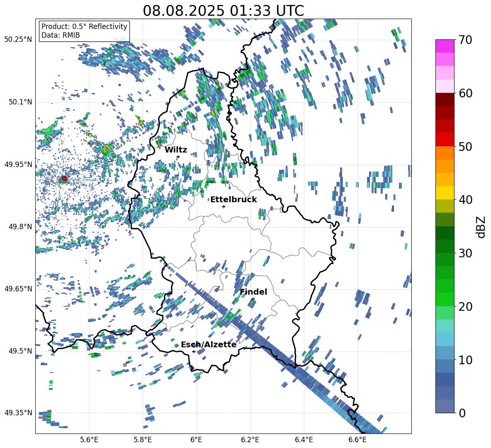
Task: Click the 'Product: 0.5° Reflectivity' label
Action: coord(84,26)
